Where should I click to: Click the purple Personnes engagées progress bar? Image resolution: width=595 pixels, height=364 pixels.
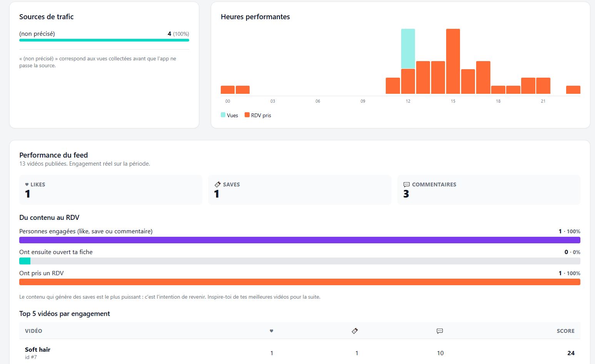click(x=300, y=240)
